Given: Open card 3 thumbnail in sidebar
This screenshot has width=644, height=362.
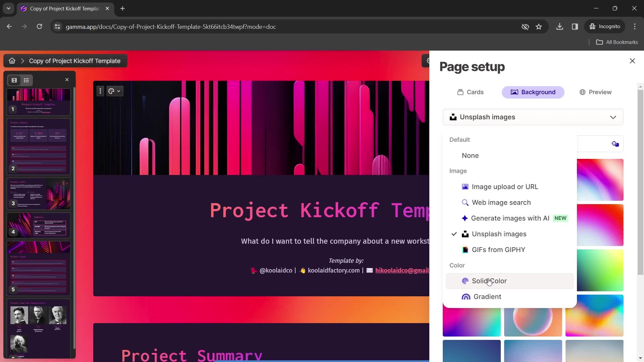Looking at the screenshot, I should 39,194.
